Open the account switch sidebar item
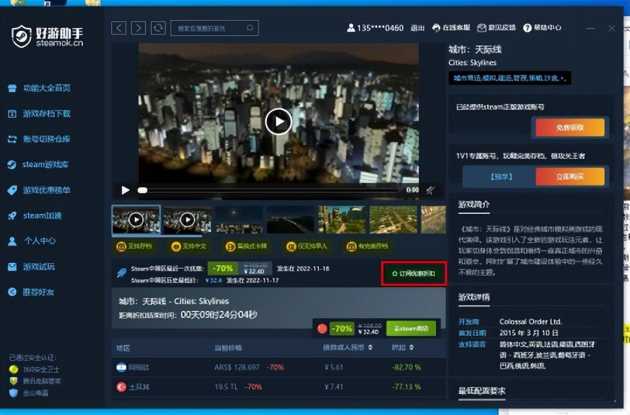 [39, 139]
